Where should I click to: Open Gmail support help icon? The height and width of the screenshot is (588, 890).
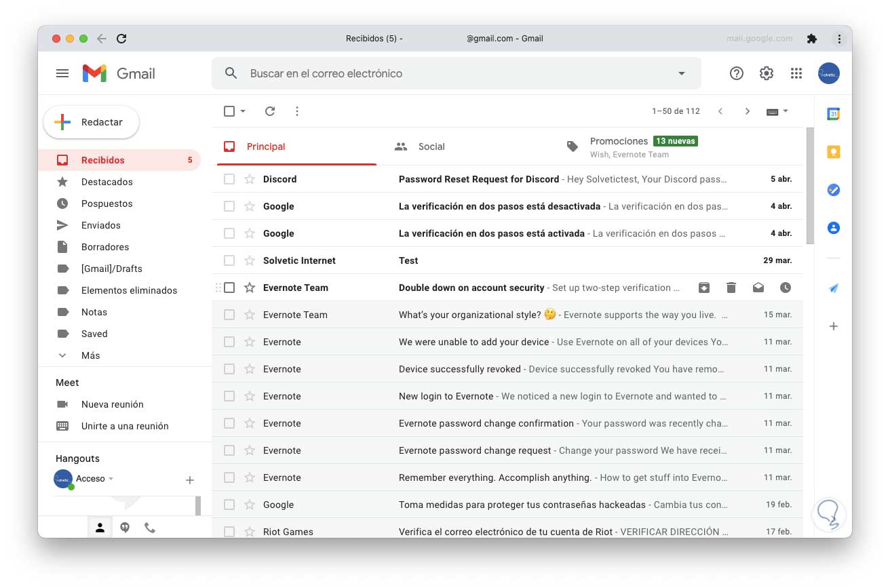coord(737,73)
